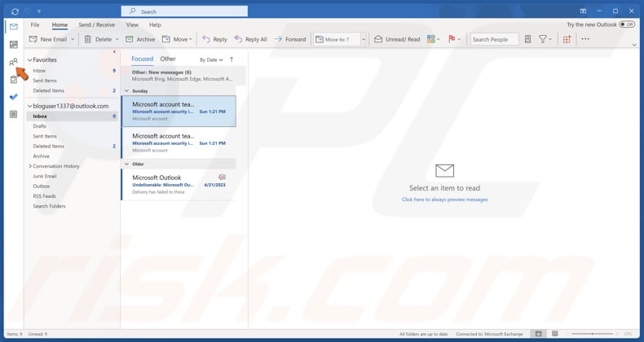Click the Get Add-ins icon in the ribbon
The height and width of the screenshot is (342, 644).
(x=567, y=39)
